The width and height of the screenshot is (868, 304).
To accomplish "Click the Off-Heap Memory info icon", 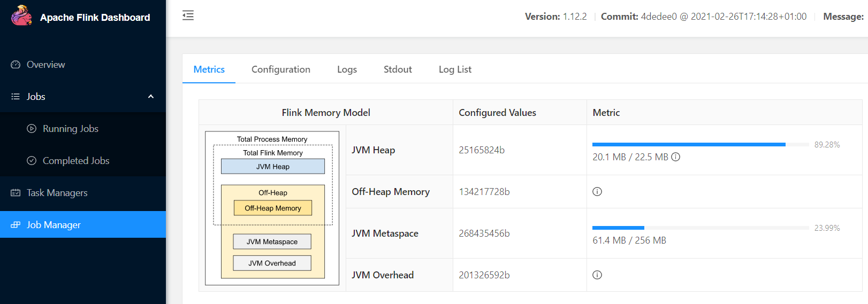I will [597, 192].
